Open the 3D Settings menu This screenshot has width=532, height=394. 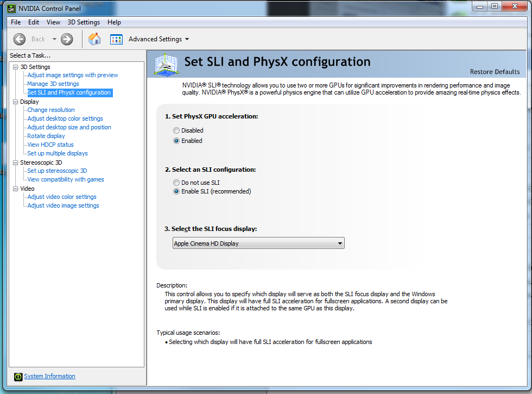click(84, 22)
